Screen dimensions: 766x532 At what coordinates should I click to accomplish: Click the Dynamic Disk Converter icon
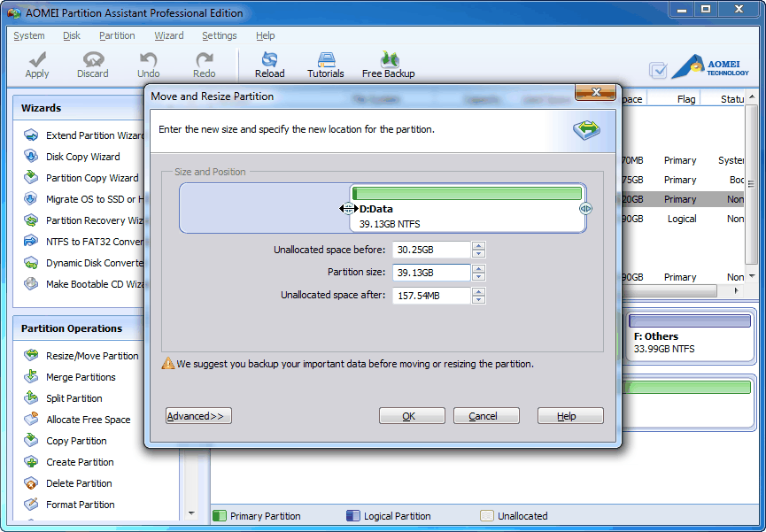31,263
